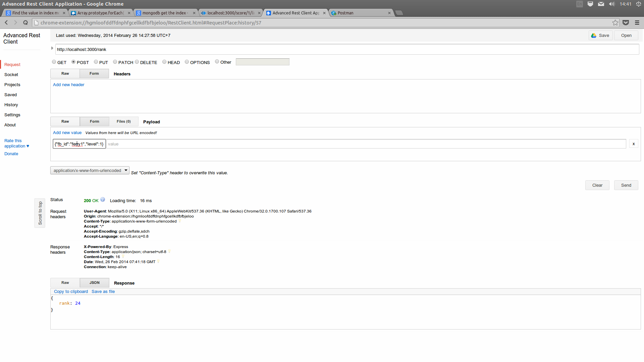
Task: Open the Projects sidebar item
Action: (12, 85)
